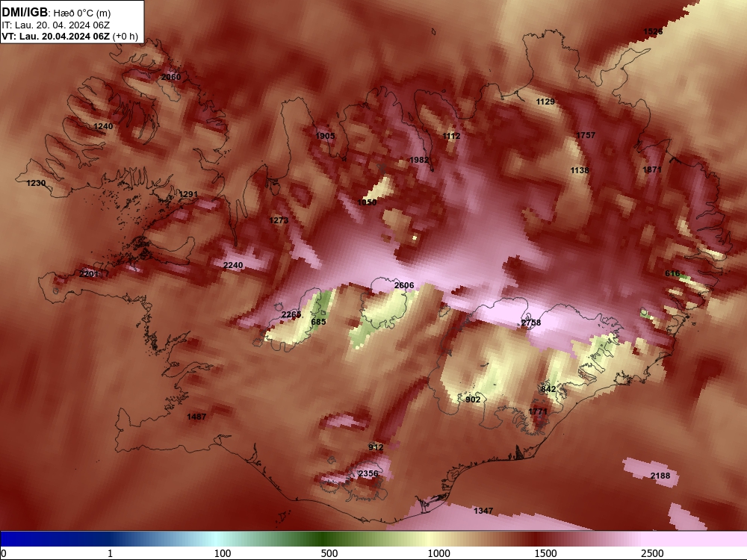Click the map value 1526
Viewport: 747px width, 560px height.
pyautogui.click(x=653, y=32)
